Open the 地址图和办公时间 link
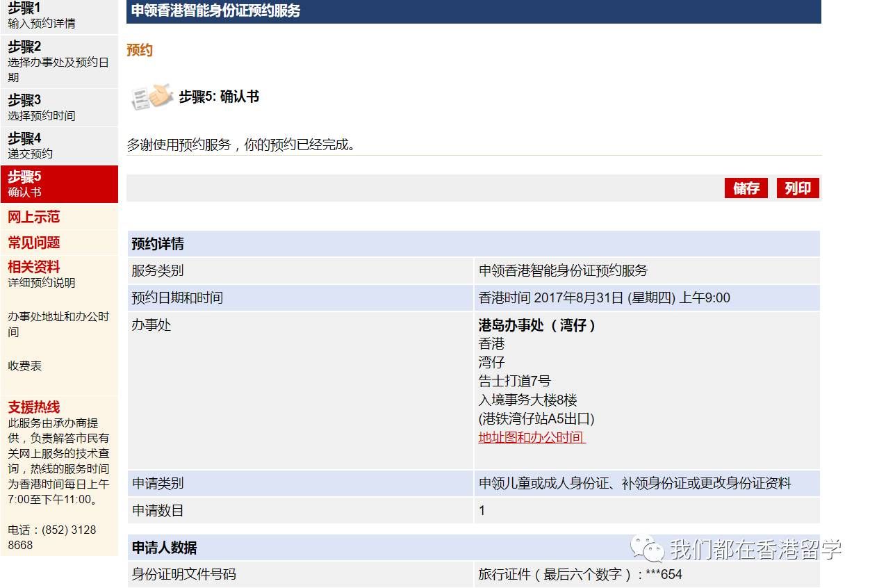870x588 pixels. 532,438
